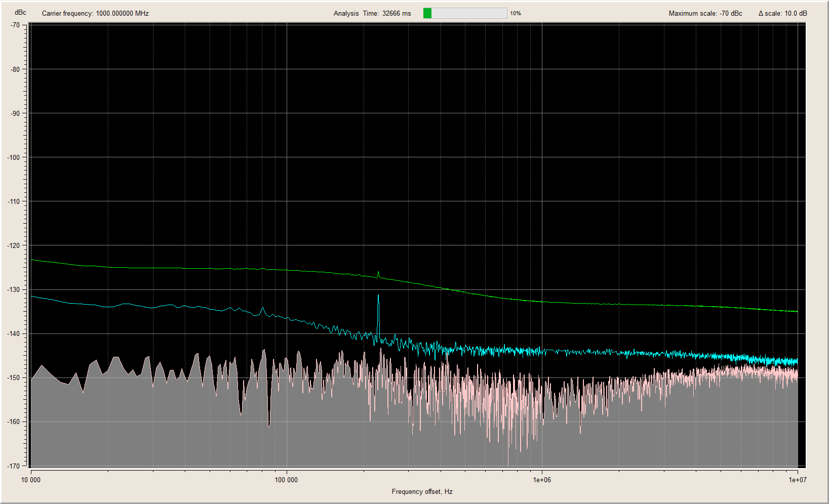The width and height of the screenshot is (829, 504).
Task: Click the -70 tick label on vertical axis
Action: click(15, 25)
